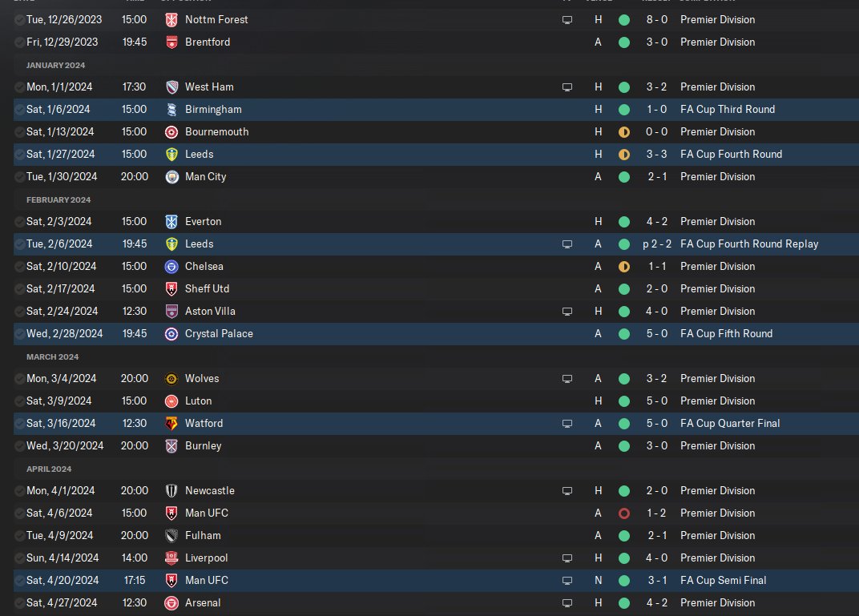Click the Wolves club badge
The width and height of the screenshot is (859, 616).
pos(171,378)
